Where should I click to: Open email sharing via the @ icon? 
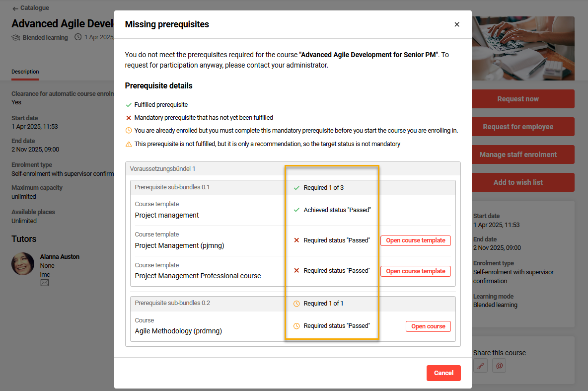[499, 365]
